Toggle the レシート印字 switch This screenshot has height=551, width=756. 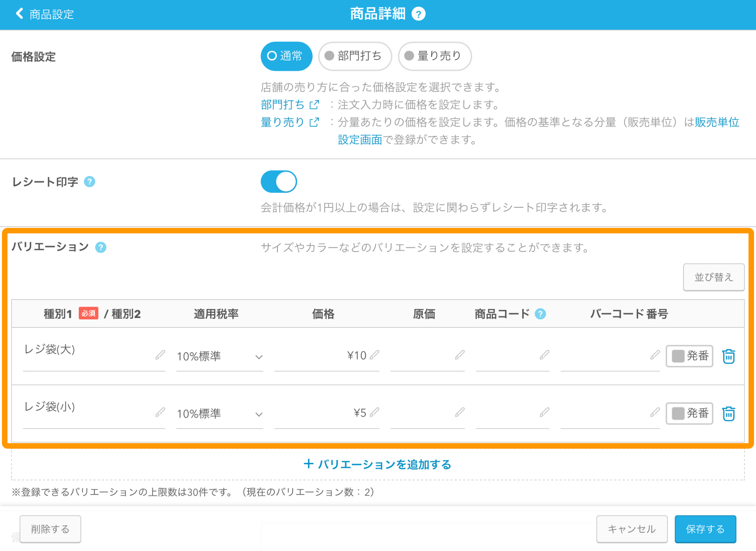point(279,181)
